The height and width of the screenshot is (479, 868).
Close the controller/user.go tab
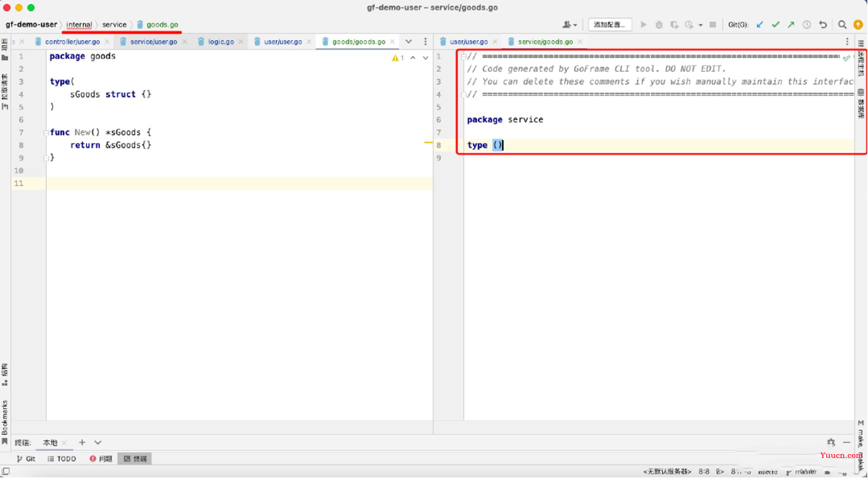107,42
